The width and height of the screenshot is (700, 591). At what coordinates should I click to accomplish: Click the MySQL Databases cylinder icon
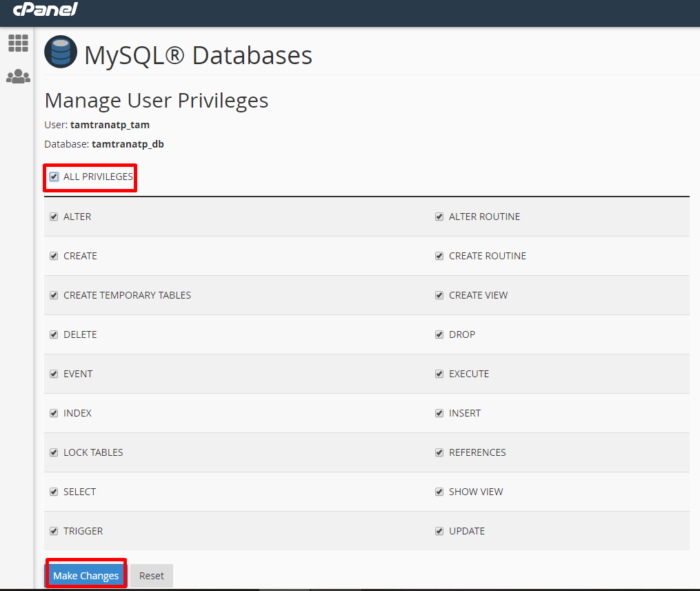pyautogui.click(x=61, y=52)
